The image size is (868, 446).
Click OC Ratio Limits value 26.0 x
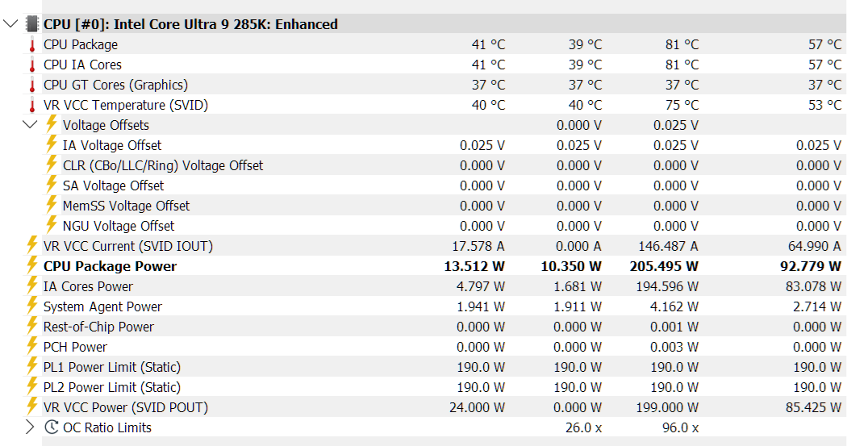click(x=583, y=427)
